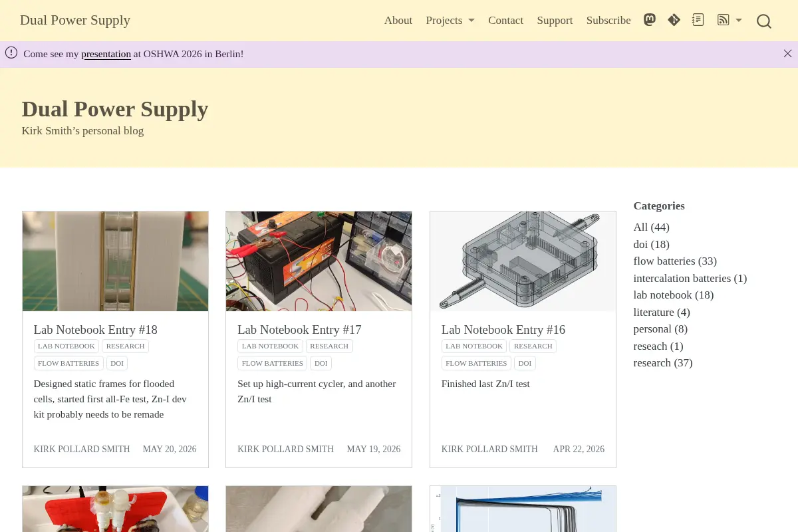Click the exclamation alert icon in banner

(11, 53)
